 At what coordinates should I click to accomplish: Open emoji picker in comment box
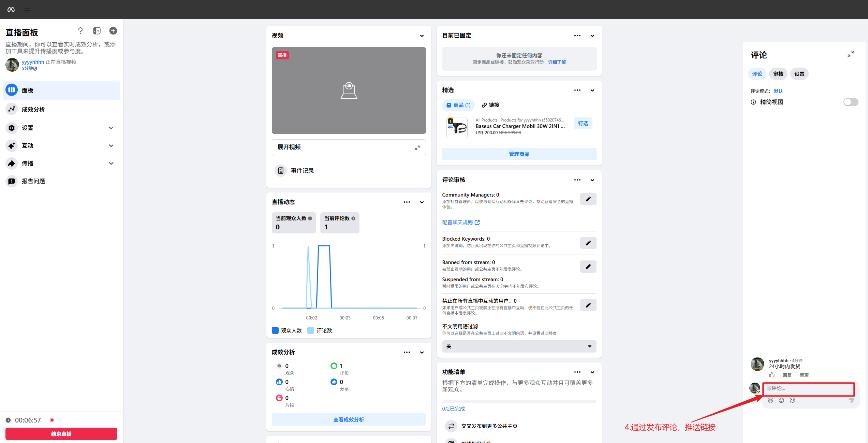pos(781,400)
